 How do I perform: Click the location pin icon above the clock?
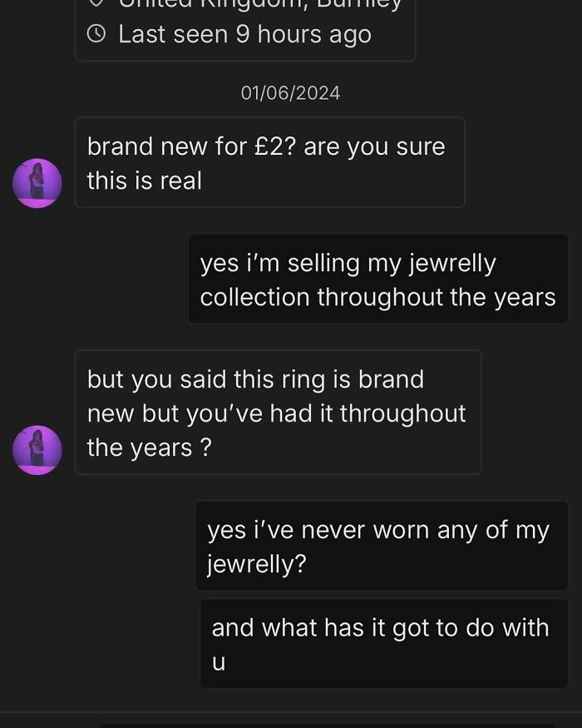pyautogui.click(x=96, y=3)
